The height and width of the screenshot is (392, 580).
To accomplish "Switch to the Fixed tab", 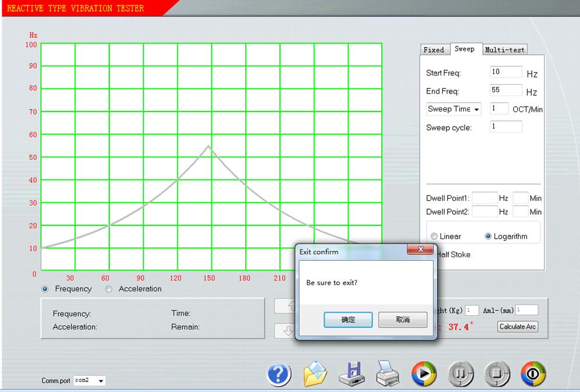I will pyautogui.click(x=434, y=50).
